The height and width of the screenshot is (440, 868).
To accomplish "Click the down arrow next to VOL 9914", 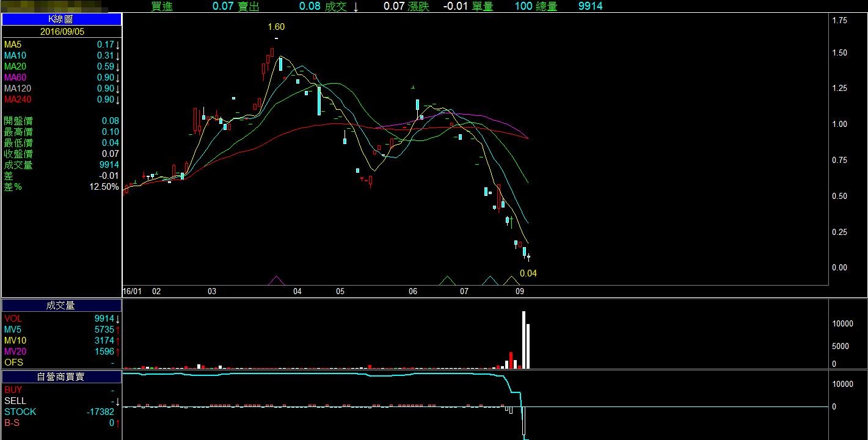I will (117, 319).
